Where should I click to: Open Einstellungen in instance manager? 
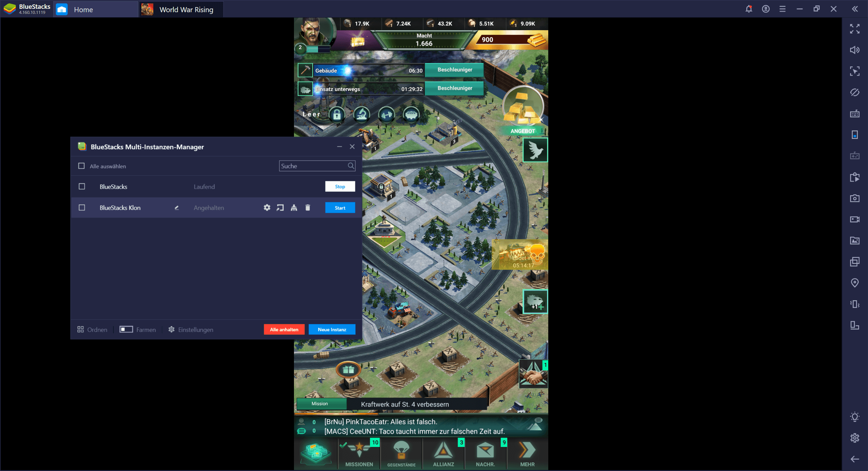click(191, 330)
